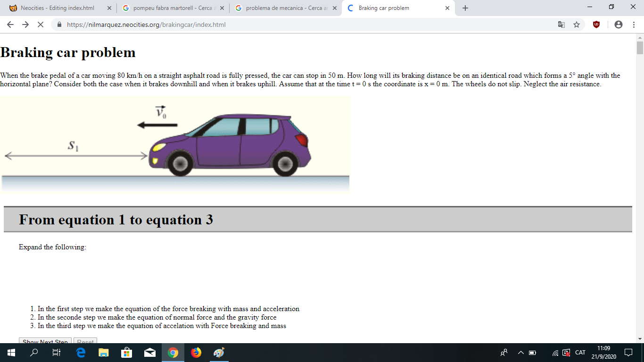This screenshot has width=644, height=362.
Task: Open the uBlock Origin extension
Action: 596,25
